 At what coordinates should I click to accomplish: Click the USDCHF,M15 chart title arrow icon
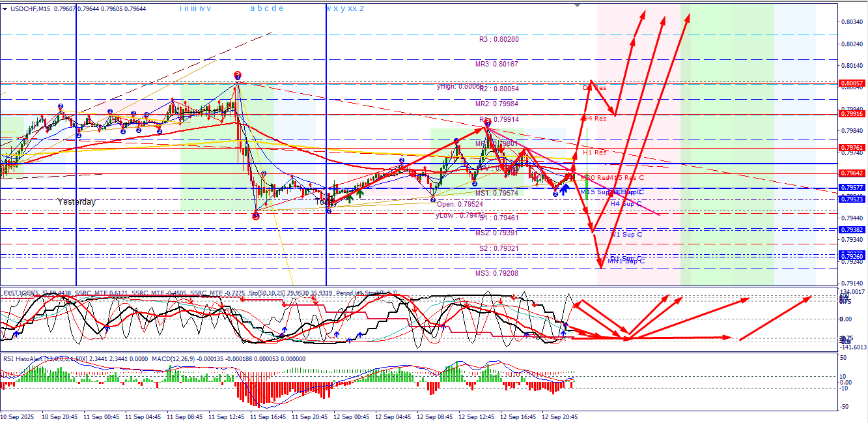click(x=6, y=9)
